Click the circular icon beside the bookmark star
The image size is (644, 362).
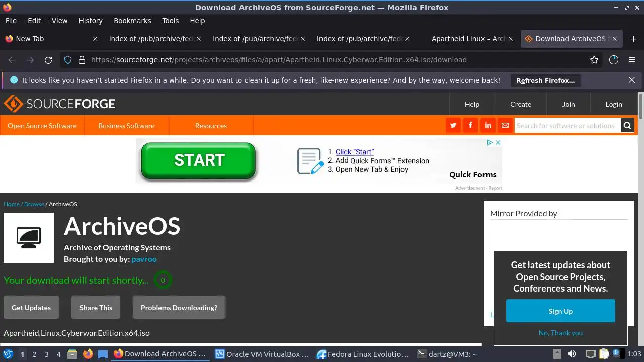pos(613,60)
